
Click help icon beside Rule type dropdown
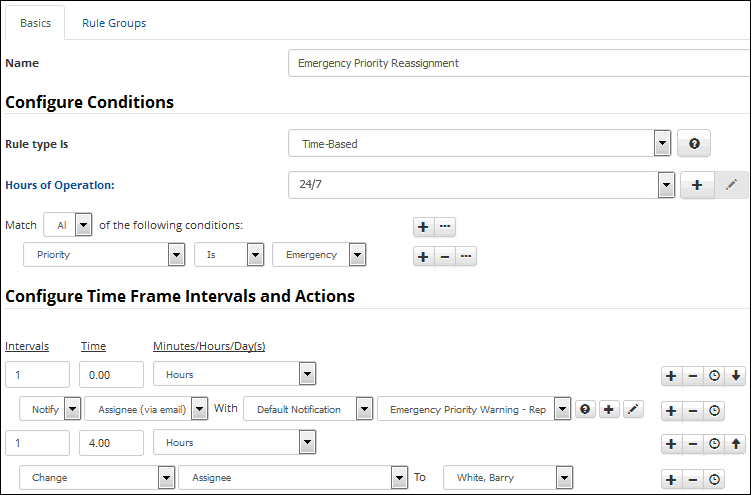point(694,143)
